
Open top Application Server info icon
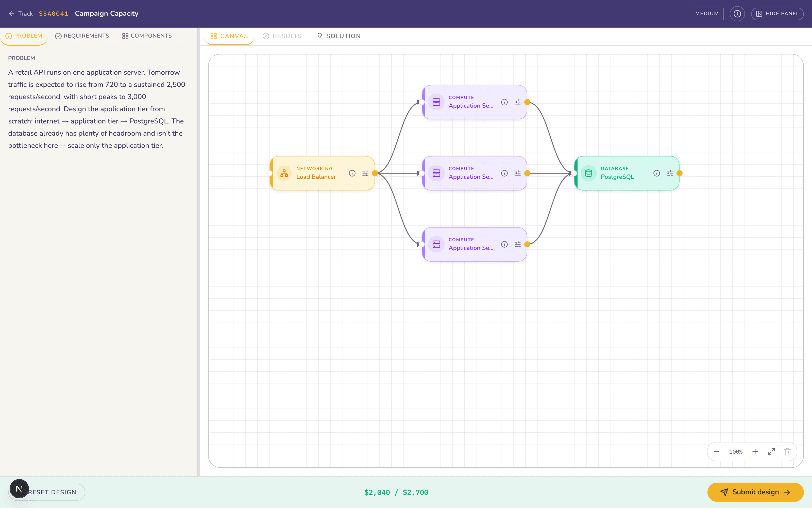pyautogui.click(x=504, y=102)
